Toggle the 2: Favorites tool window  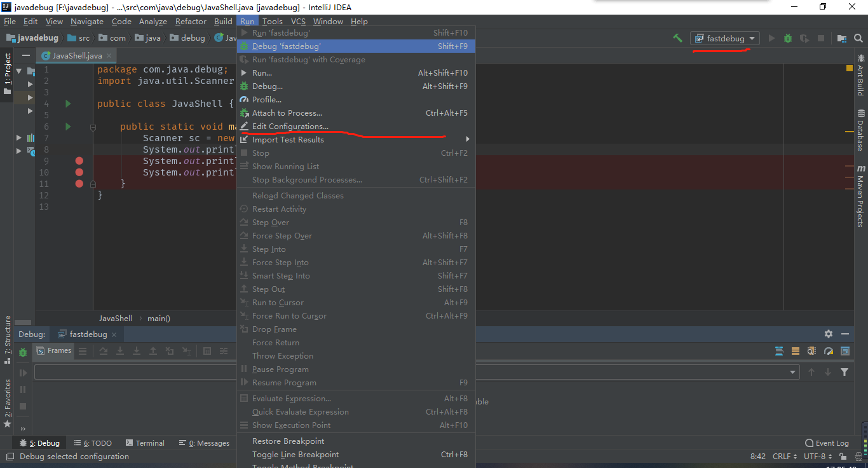click(x=8, y=403)
